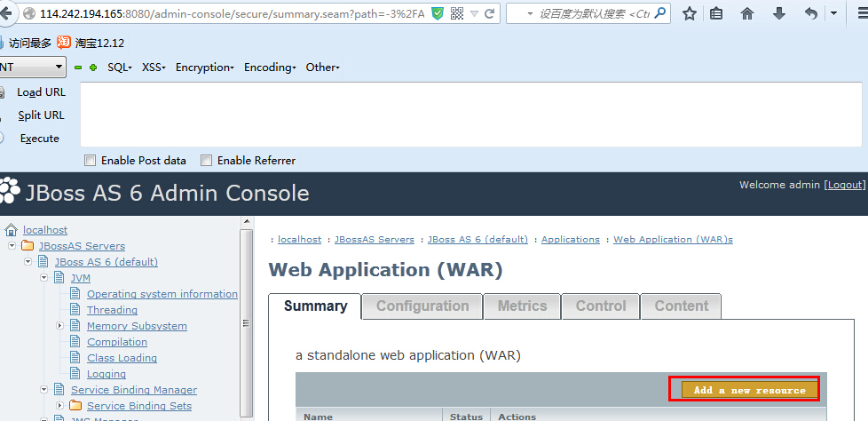868x421 pixels.
Task: Click the HackBar green plus icon
Action: point(93,68)
